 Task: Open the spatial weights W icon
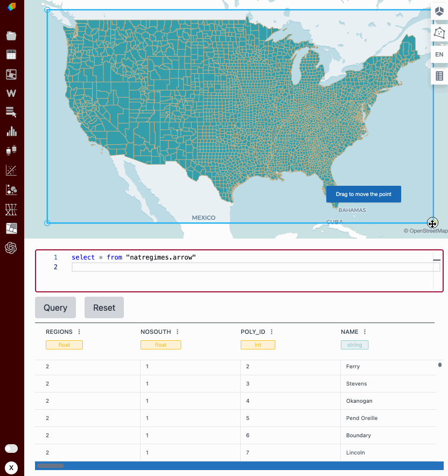(x=11, y=93)
